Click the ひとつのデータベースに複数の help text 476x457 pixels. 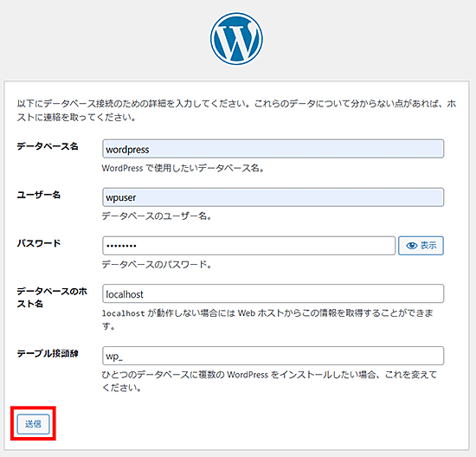click(x=269, y=381)
